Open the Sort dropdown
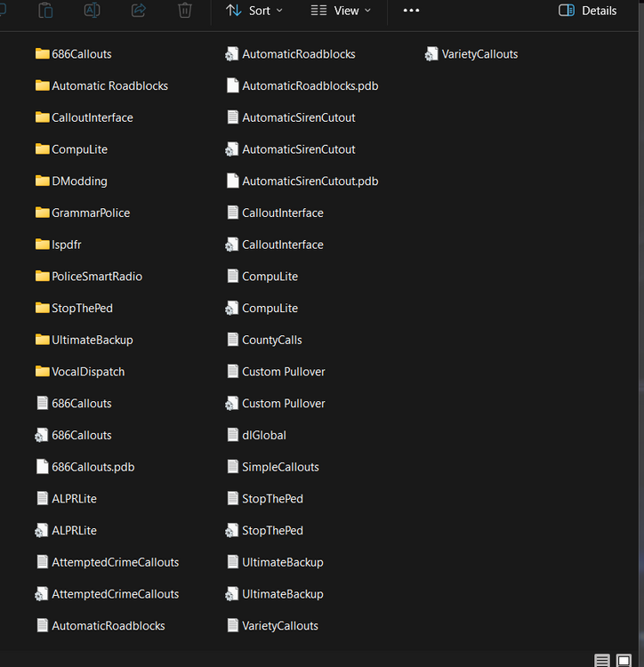The image size is (644, 667). tap(254, 11)
